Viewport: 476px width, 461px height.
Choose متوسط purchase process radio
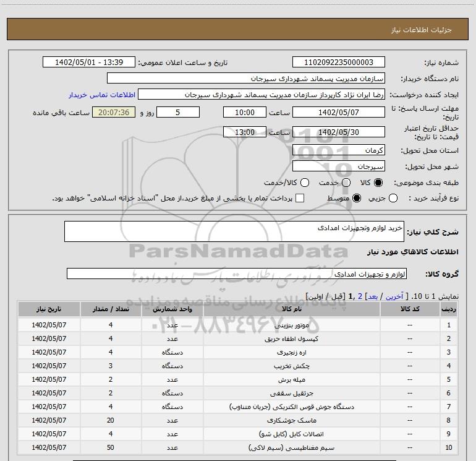point(357,198)
